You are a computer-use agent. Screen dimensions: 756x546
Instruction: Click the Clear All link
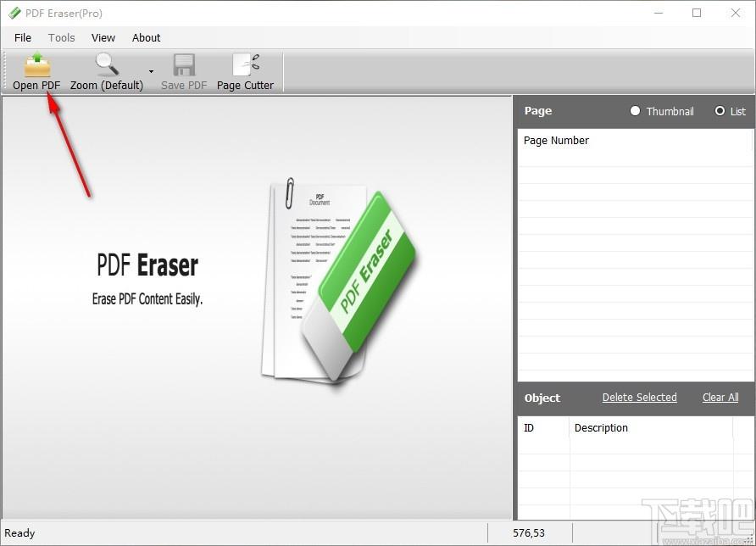pyautogui.click(x=720, y=398)
